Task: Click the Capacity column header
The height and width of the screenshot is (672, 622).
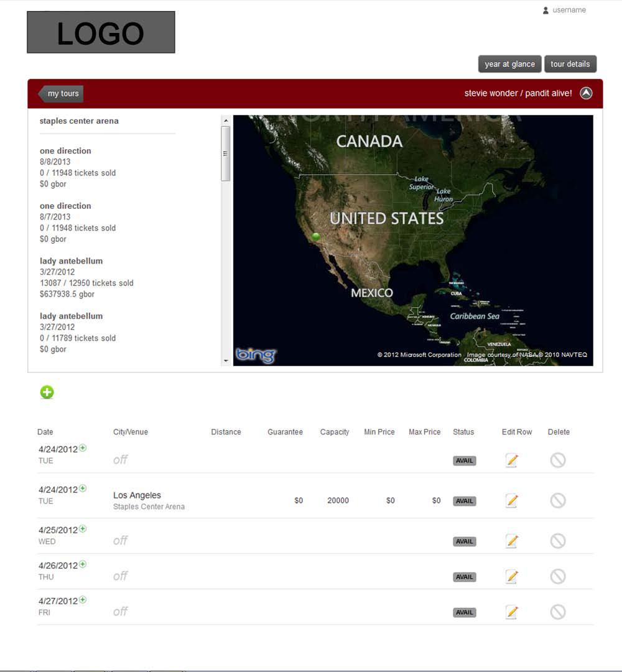Action: click(335, 432)
